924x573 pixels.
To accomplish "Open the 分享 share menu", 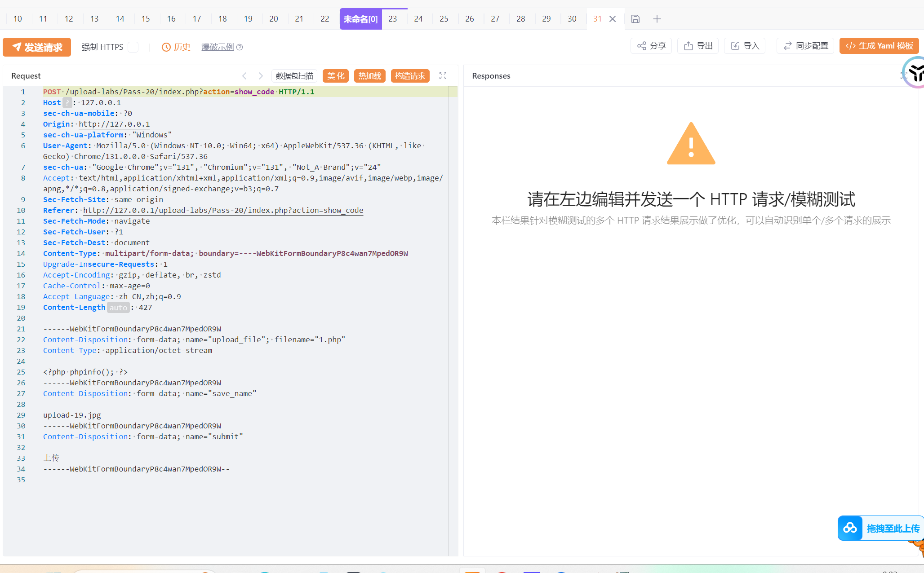I will (x=651, y=46).
